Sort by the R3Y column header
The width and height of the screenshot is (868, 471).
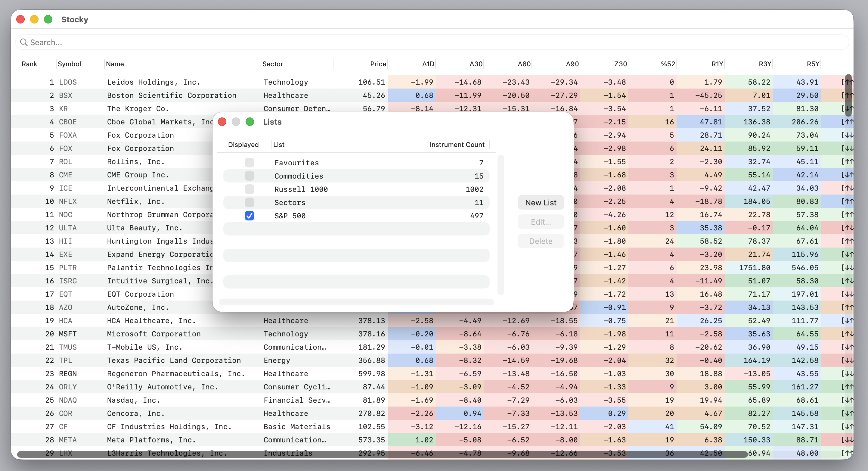tap(765, 64)
